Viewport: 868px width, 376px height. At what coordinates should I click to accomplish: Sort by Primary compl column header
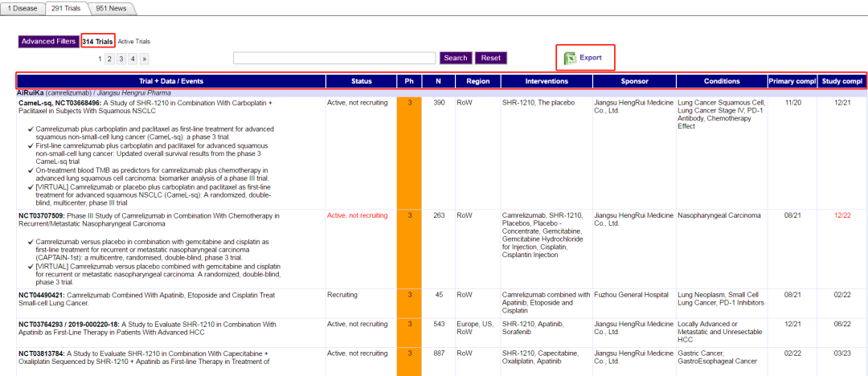click(x=792, y=81)
